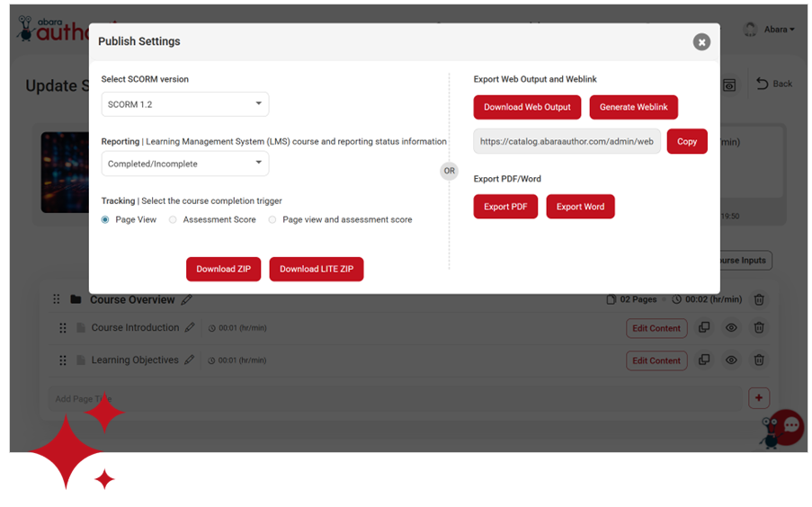Click the Course Introduction page title
Screen dimensions: 812x507
pyautogui.click(x=135, y=328)
